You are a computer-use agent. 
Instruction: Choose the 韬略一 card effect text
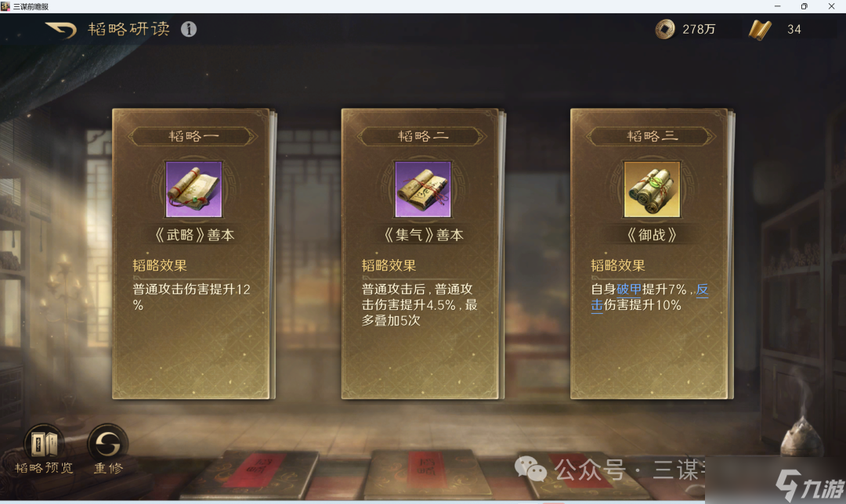tap(192, 297)
